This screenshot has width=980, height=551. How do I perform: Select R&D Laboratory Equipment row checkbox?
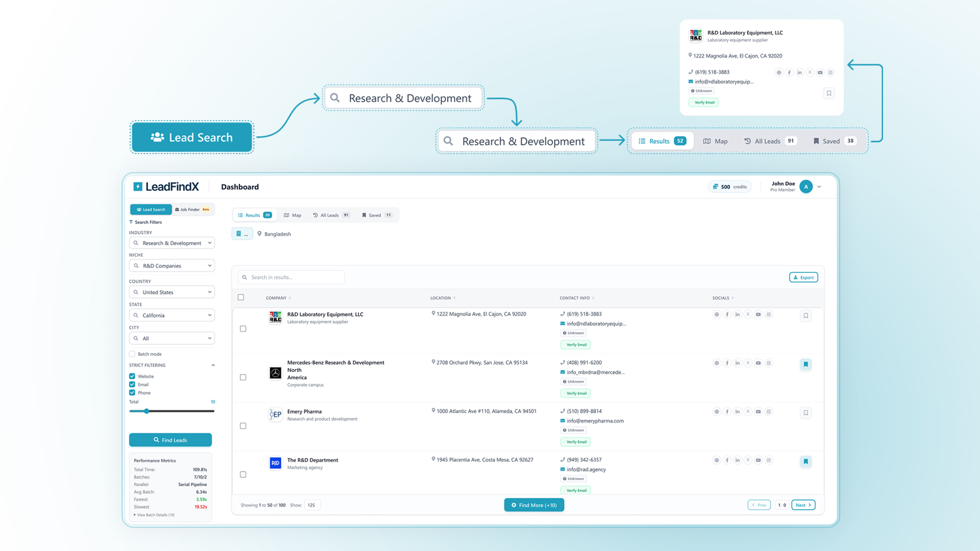coord(243,329)
